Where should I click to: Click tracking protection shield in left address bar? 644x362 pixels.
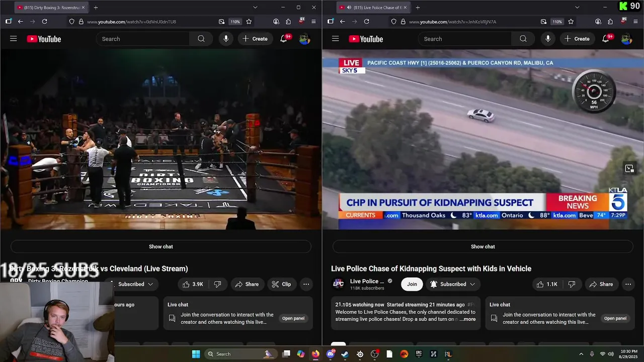[x=72, y=22]
